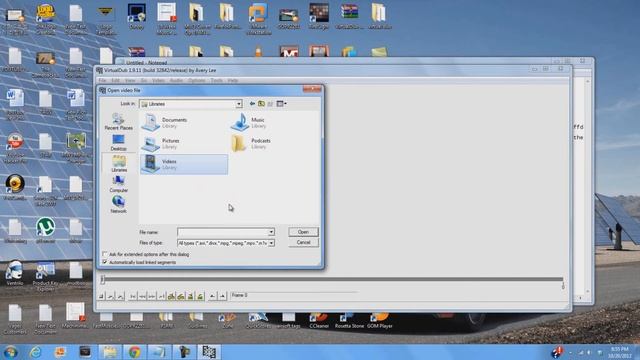
Task: Open Google Chrome from taskbar
Action: point(134,352)
